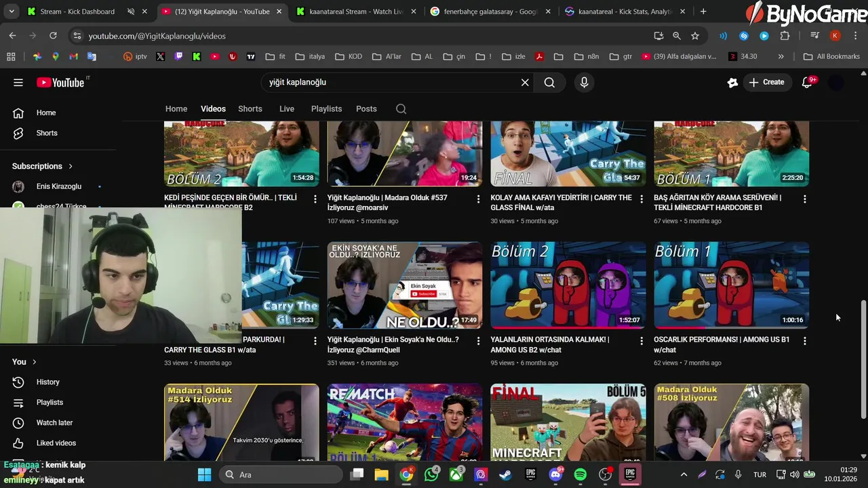Screen dimensions: 868x488
Task: Play the Ekin Soyak'a Ne Oldu thumbnail
Action: coord(405,285)
